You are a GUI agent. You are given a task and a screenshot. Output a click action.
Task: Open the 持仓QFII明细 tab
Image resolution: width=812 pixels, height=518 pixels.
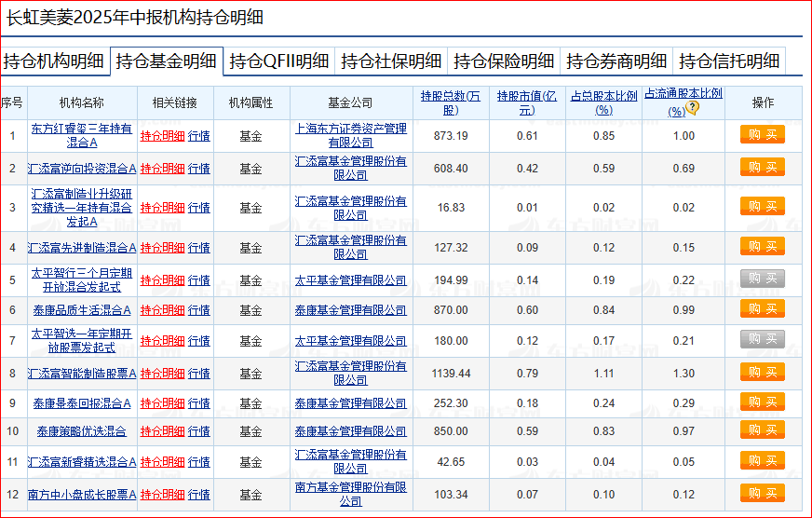(279, 61)
